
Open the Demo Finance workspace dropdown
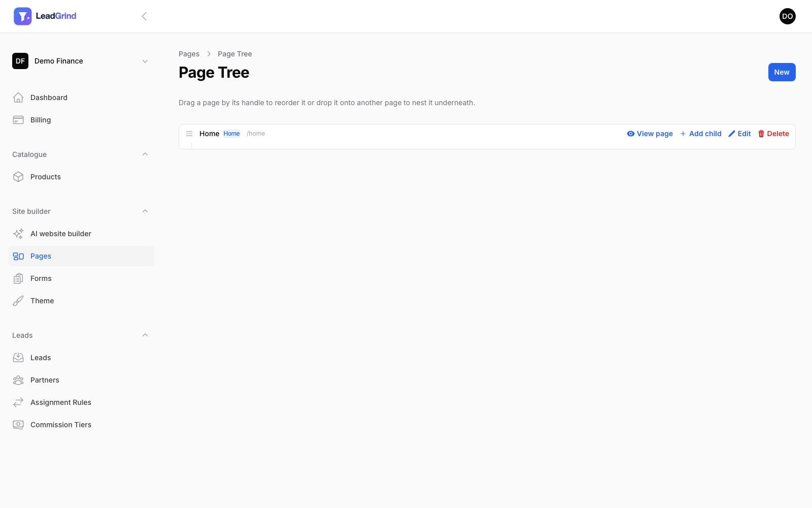[81, 61]
